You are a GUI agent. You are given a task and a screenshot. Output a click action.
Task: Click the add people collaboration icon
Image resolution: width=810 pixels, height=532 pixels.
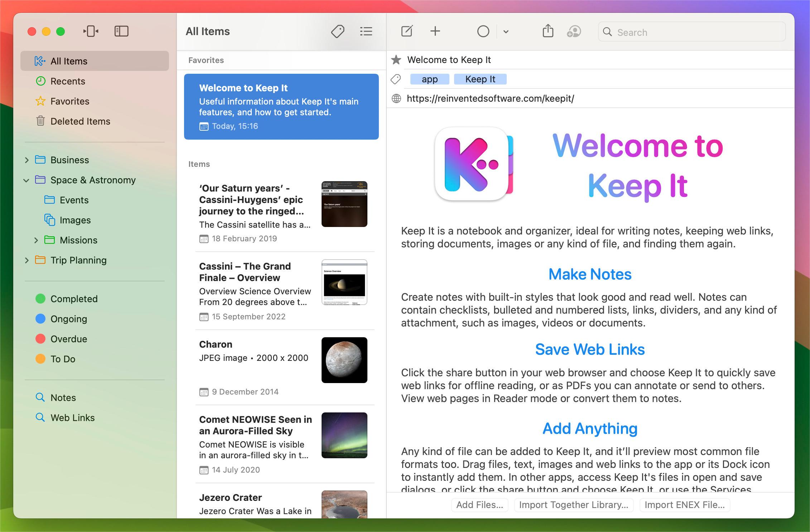click(x=574, y=32)
